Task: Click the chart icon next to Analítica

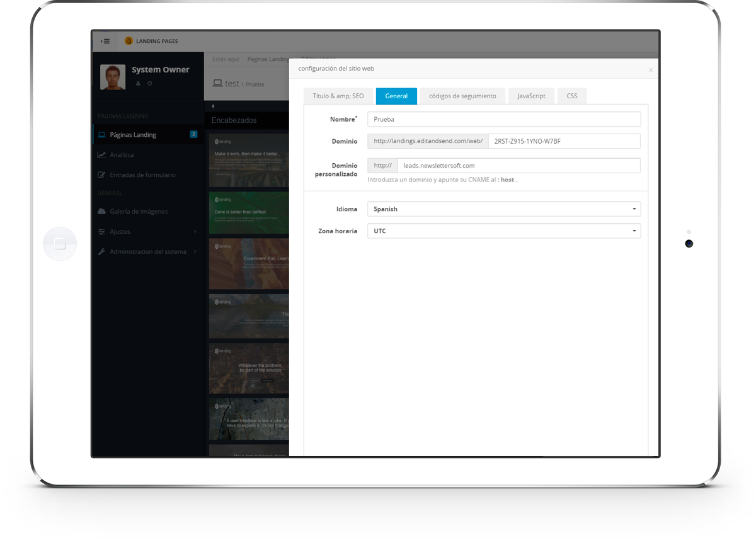Action: 101,155
